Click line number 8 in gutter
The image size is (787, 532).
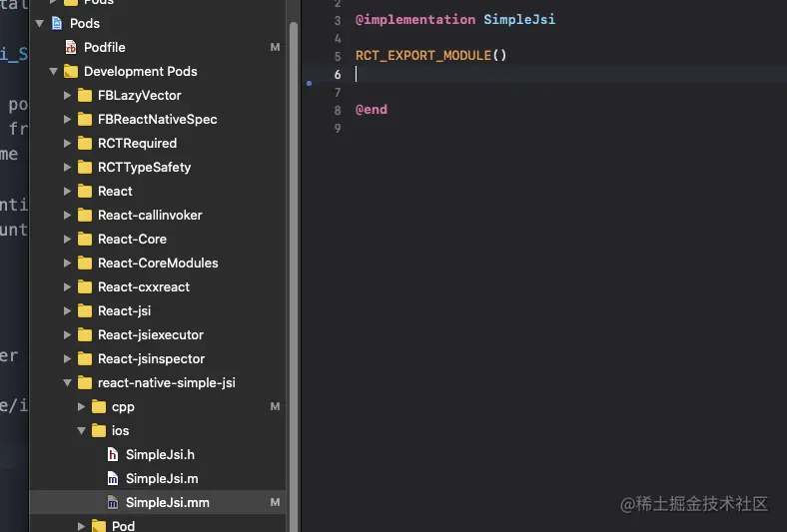click(338, 111)
